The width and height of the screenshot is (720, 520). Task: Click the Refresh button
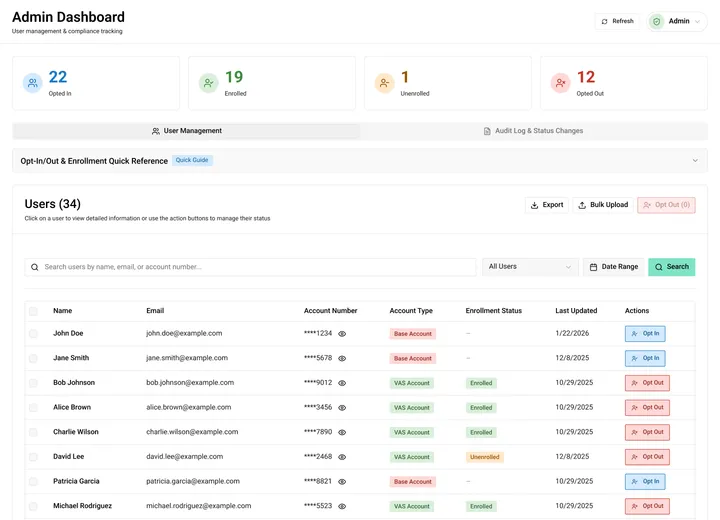618,21
